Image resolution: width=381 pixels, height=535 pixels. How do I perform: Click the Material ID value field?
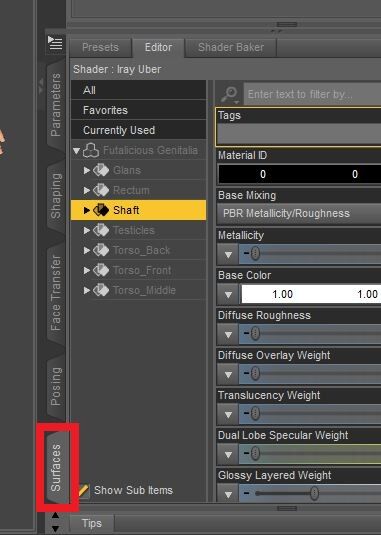click(x=299, y=174)
